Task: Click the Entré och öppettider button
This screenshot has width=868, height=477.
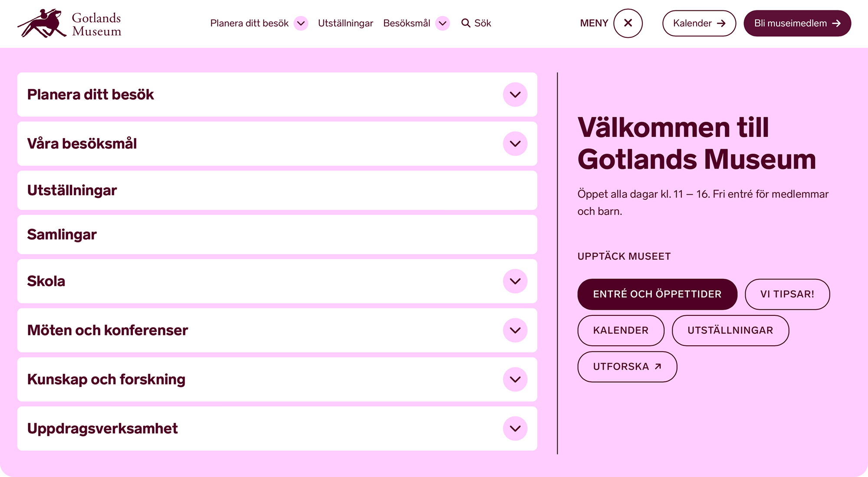Action: [657, 294]
